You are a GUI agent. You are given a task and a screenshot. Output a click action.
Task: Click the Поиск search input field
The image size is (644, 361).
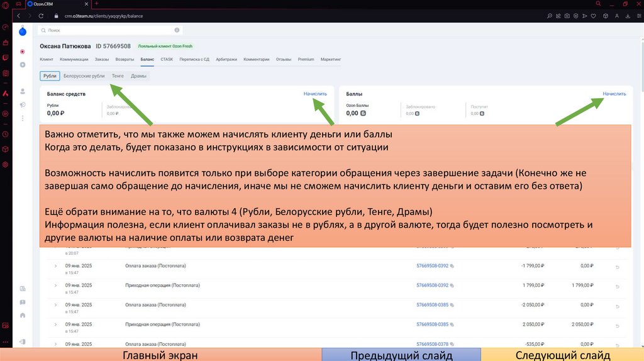110,30
